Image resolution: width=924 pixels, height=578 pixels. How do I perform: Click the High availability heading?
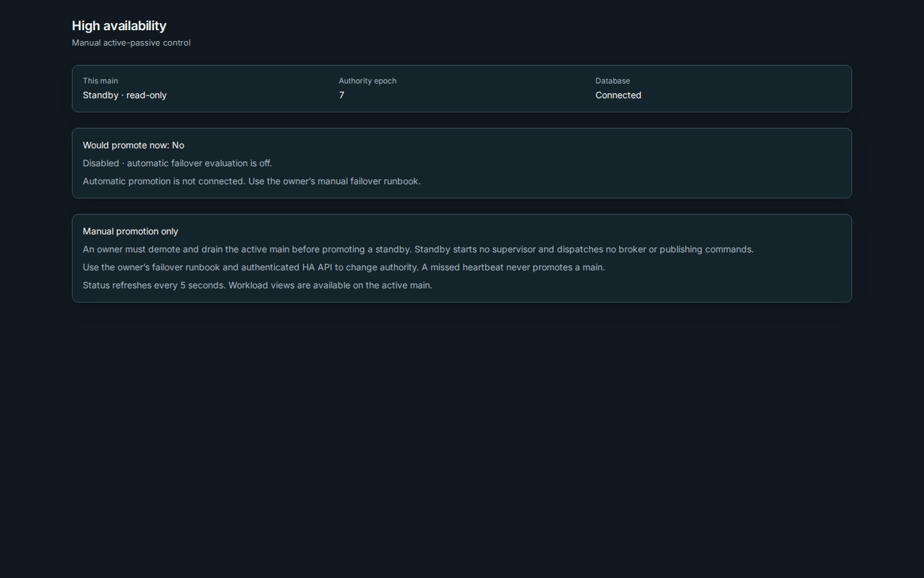pyautogui.click(x=119, y=26)
